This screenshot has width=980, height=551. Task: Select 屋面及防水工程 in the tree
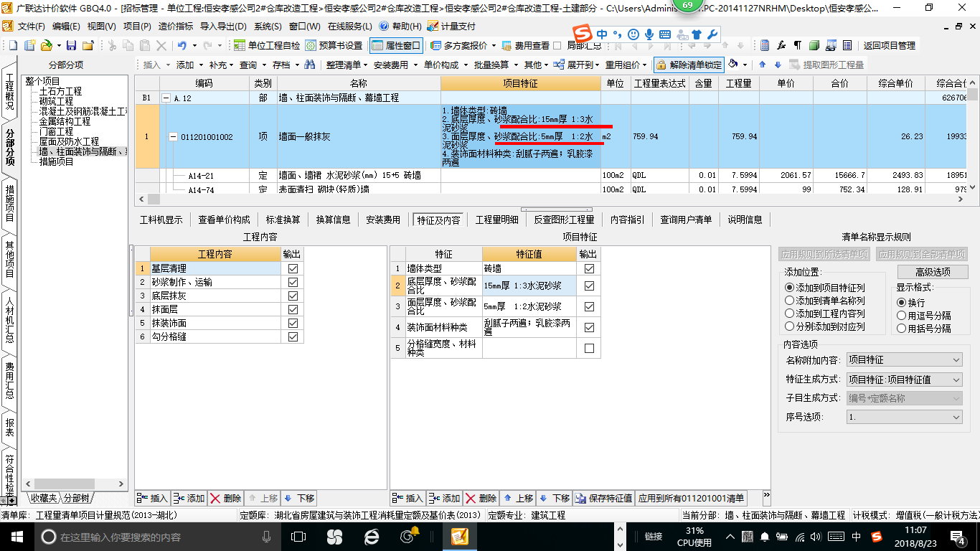click(69, 142)
